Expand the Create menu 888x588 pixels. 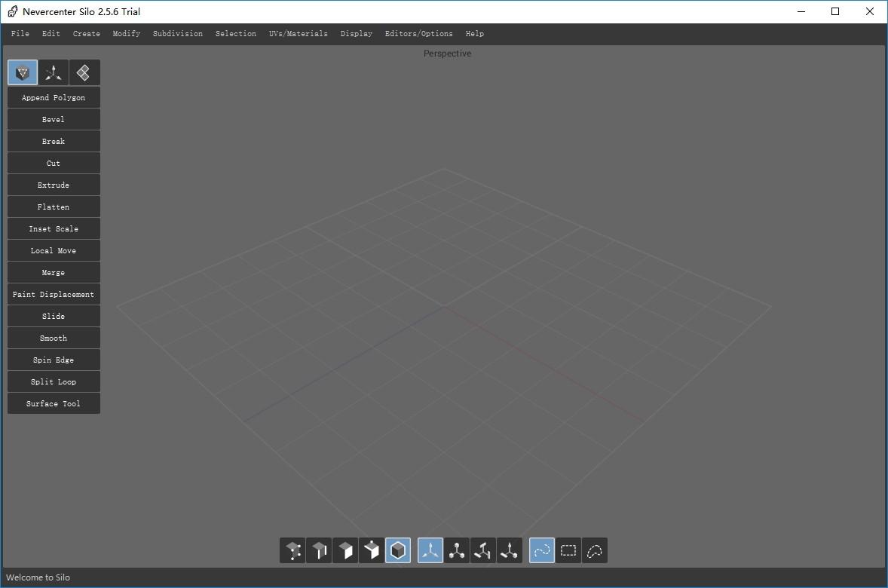tap(87, 33)
